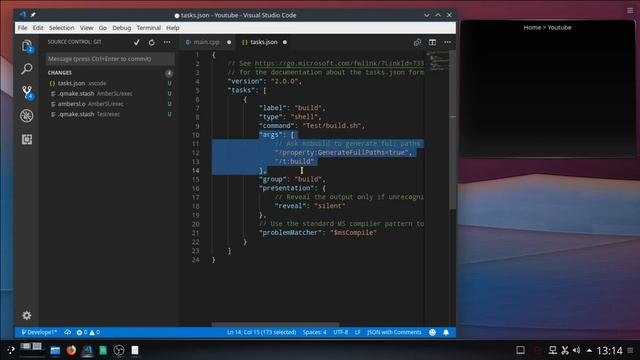Click the Open Changes icon in editor toolbar
This screenshot has height=360, width=640.
(417, 42)
